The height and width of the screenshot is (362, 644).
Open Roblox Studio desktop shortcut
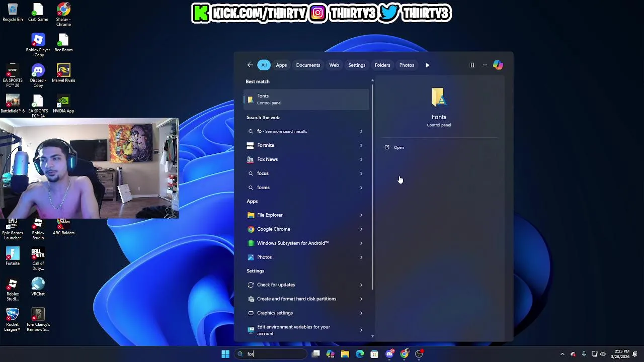click(38, 230)
